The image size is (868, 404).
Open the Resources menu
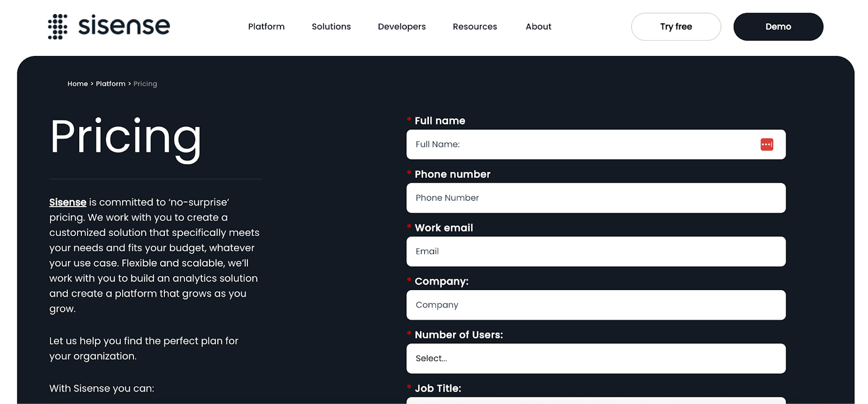475,27
